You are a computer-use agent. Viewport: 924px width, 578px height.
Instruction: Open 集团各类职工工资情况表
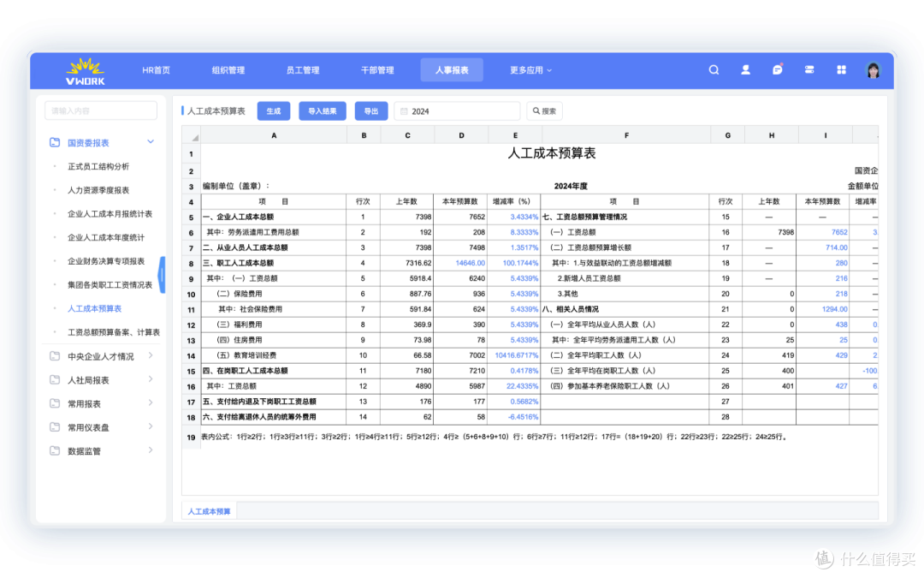pyautogui.click(x=110, y=285)
